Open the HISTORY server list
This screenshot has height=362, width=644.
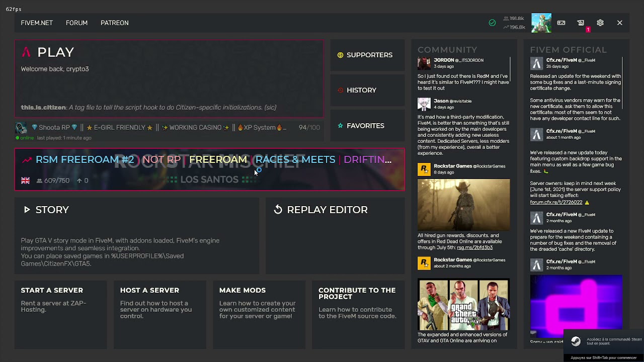click(367, 90)
